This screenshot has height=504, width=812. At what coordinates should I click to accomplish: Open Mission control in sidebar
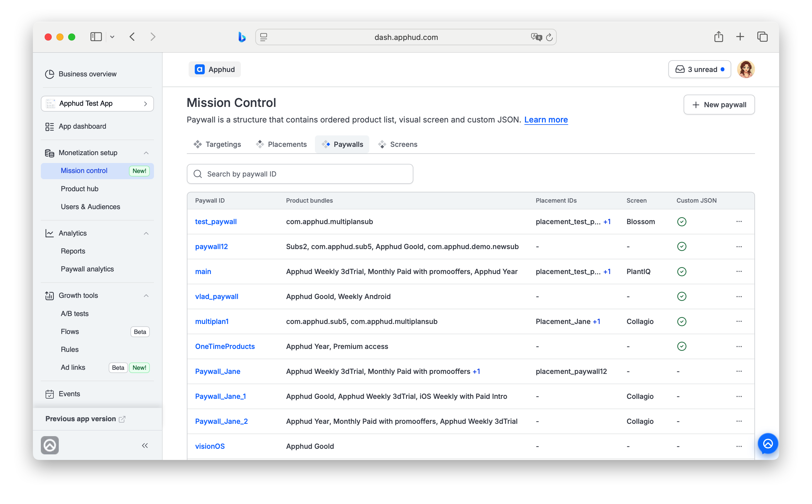pos(97,171)
